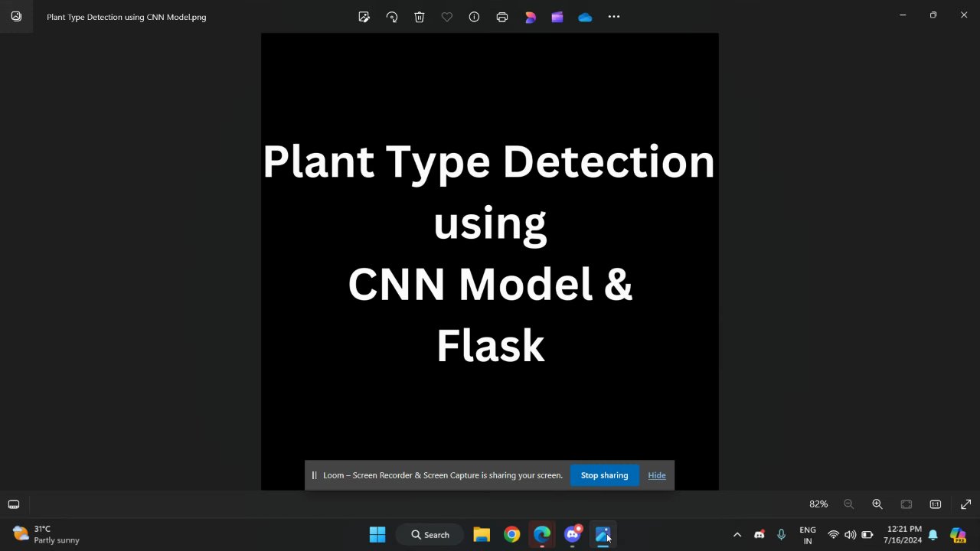This screenshot has height=551, width=980.
Task: Open Wi-Fi network quick settings
Action: [x=834, y=535]
